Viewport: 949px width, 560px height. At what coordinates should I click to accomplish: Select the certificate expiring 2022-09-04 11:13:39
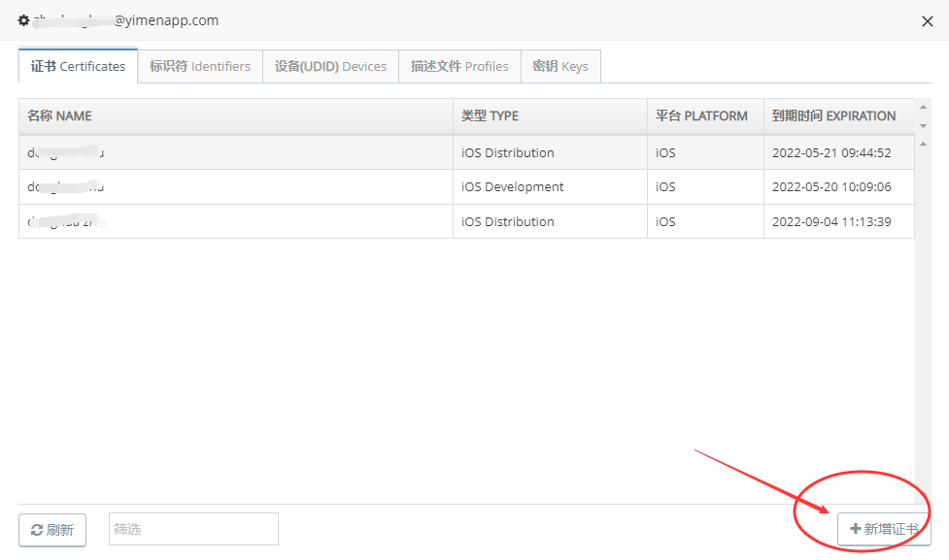tap(466, 221)
